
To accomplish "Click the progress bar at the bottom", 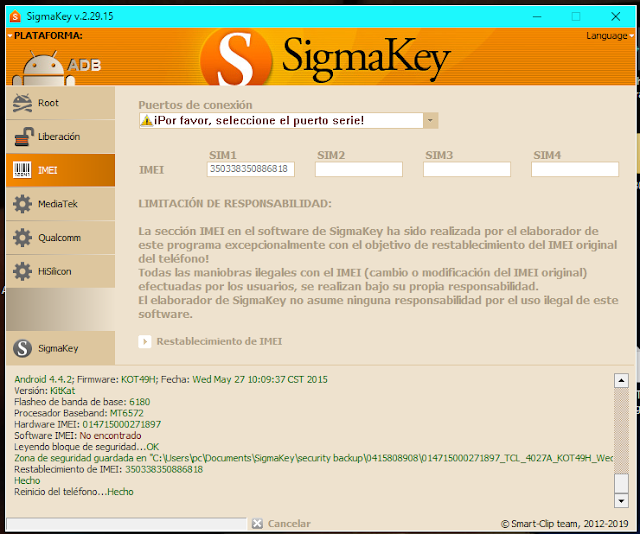I will [x=127, y=524].
